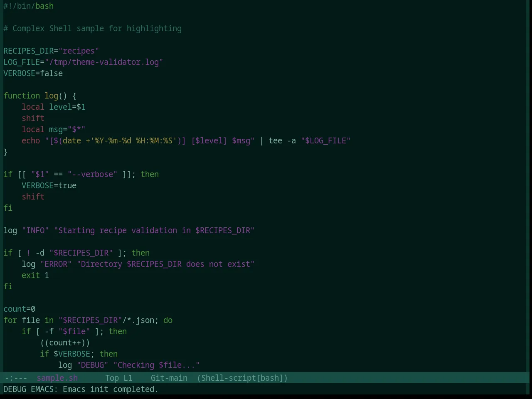Click the -:--- buffer status flags in mode line
The width and height of the screenshot is (532, 399).
(x=16, y=378)
